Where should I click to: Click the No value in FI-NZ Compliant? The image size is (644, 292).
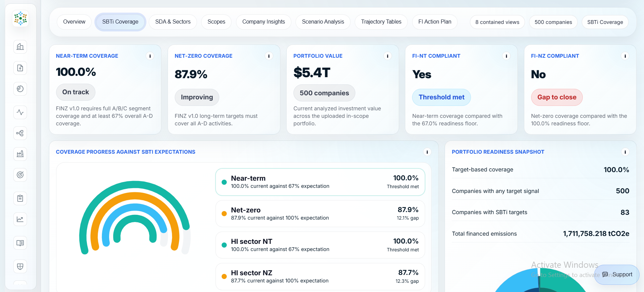click(x=538, y=74)
